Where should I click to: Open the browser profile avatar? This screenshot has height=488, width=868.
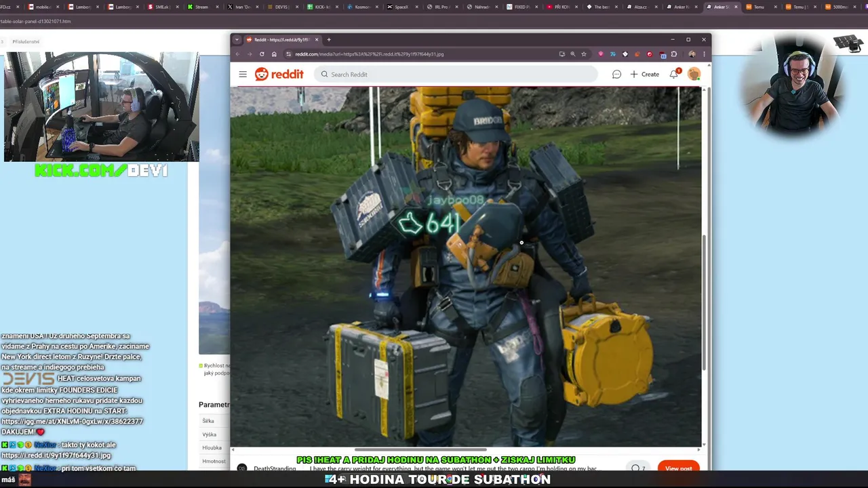pyautogui.click(x=691, y=54)
